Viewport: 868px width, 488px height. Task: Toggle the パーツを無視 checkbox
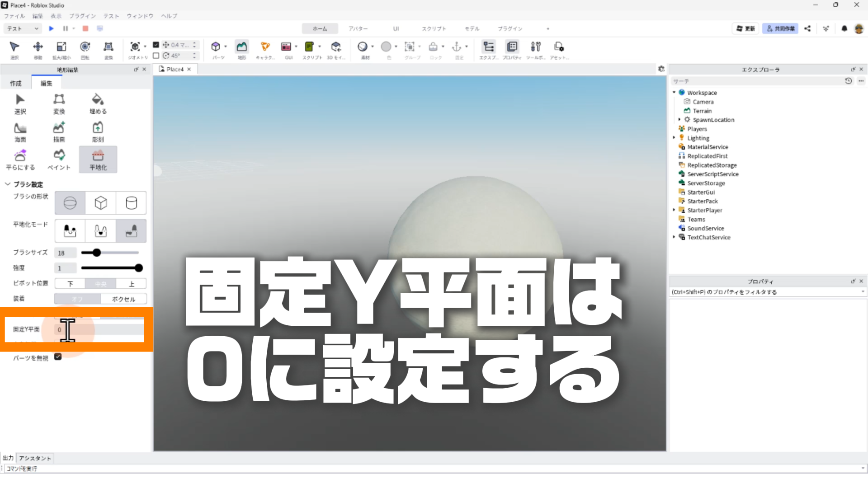(x=58, y=357)
